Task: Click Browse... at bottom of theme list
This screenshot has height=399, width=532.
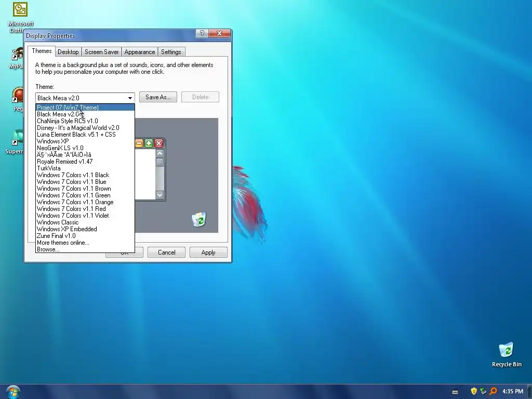Action: point(85,250)
